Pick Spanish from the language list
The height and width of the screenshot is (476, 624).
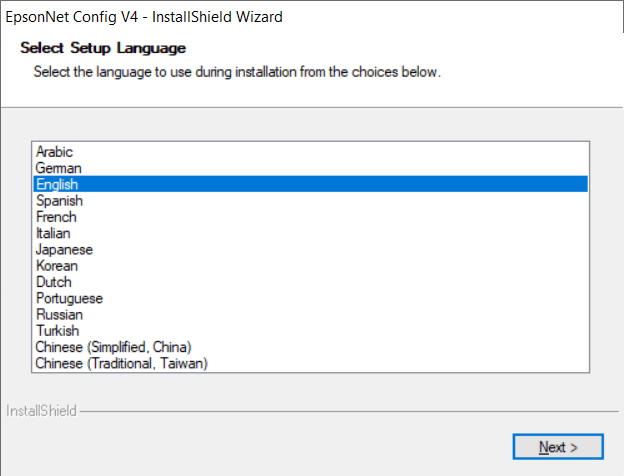pyautogui.click(x=59, y=201)
